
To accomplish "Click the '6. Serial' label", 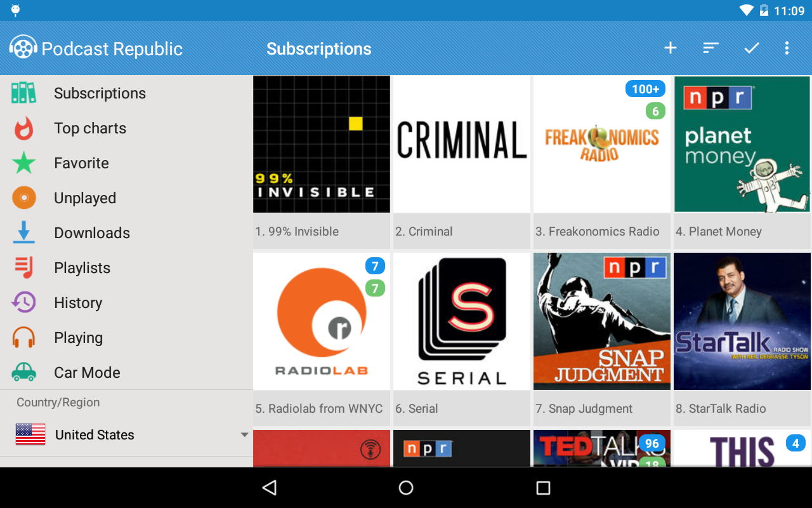I will (417, 408).
